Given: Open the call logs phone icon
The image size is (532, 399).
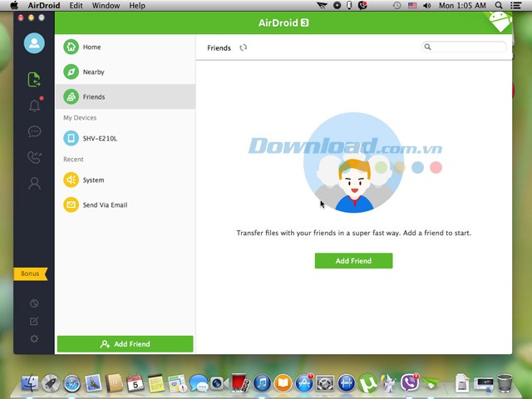Looking at the screenshot, I should (34, 157).
